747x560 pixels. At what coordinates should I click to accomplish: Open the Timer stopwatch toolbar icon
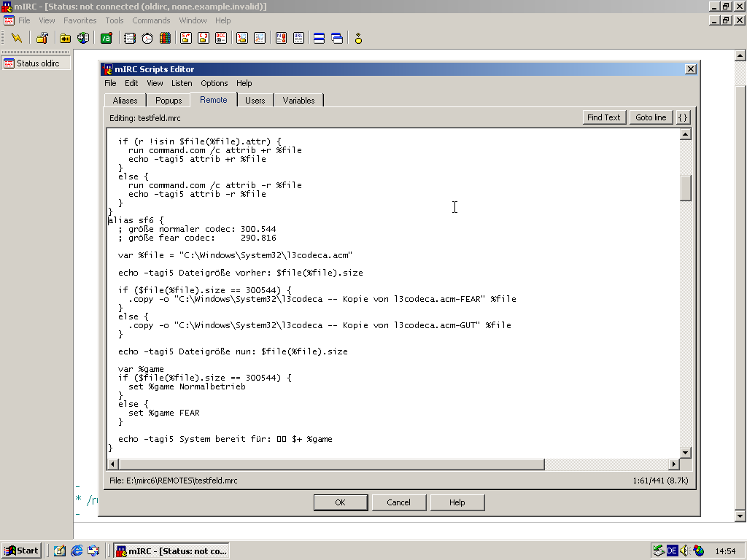tap(147, 38)
